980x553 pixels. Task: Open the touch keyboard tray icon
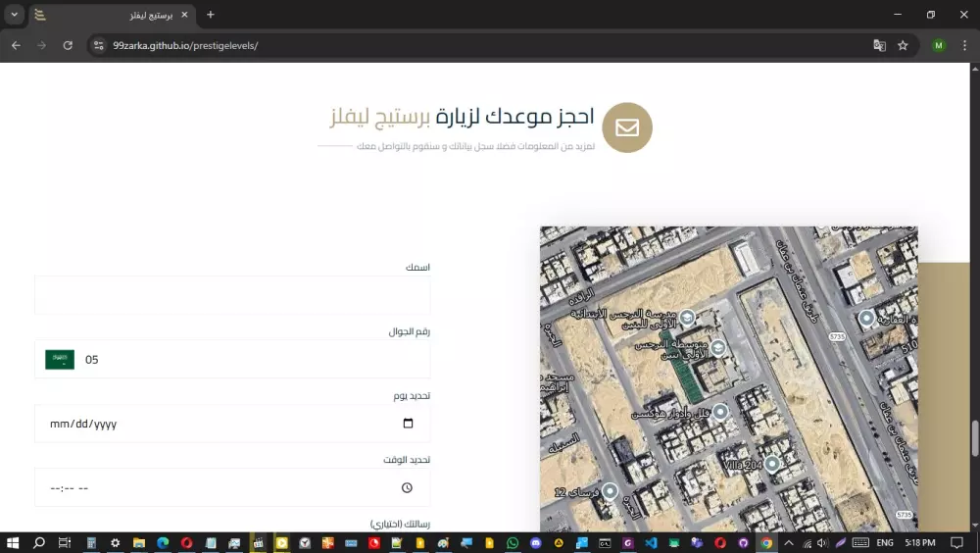(x=860, y=543)
